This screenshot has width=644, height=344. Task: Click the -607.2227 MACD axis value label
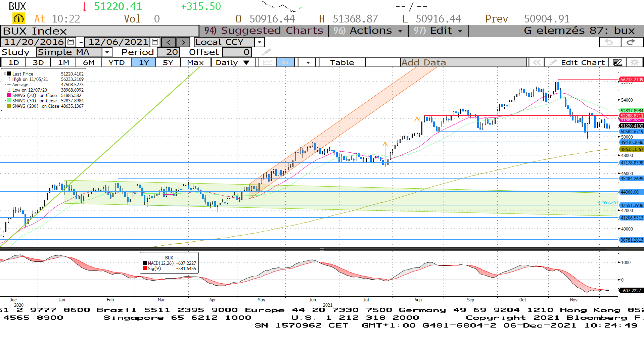point(631,291)
